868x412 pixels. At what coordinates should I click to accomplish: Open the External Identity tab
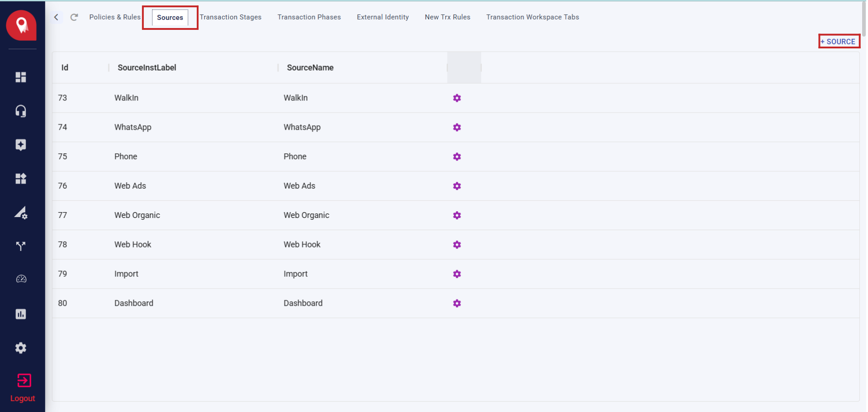click(x=383, y=17)
